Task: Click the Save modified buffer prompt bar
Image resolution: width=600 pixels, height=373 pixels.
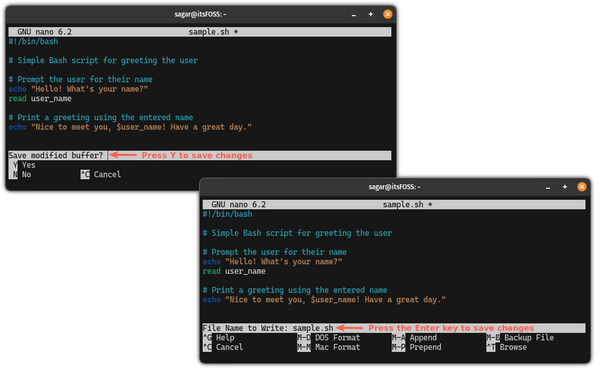Action: click(200, 156)
